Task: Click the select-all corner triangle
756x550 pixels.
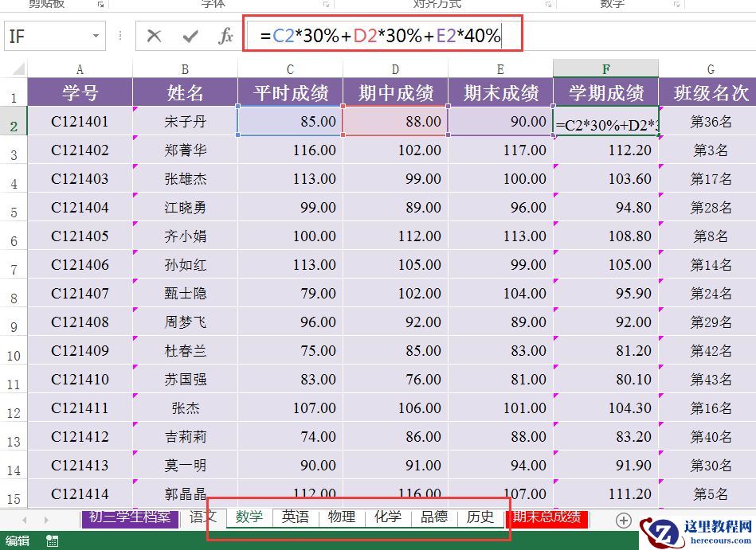Action: 18,68
